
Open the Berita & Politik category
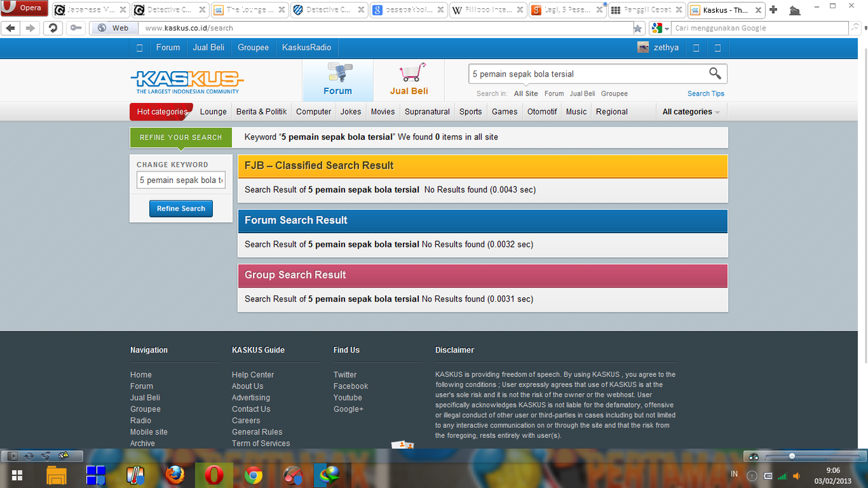pos(262,112)
